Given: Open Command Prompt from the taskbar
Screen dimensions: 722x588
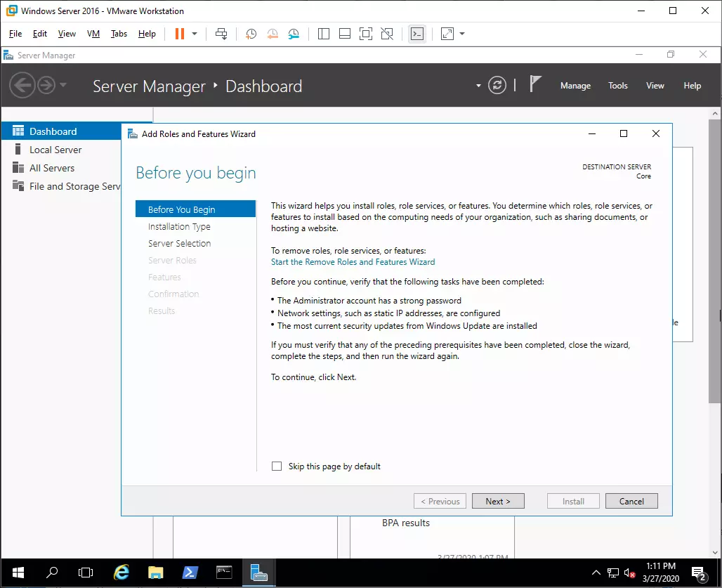Looking at the screenshot, I should (224, 573).
